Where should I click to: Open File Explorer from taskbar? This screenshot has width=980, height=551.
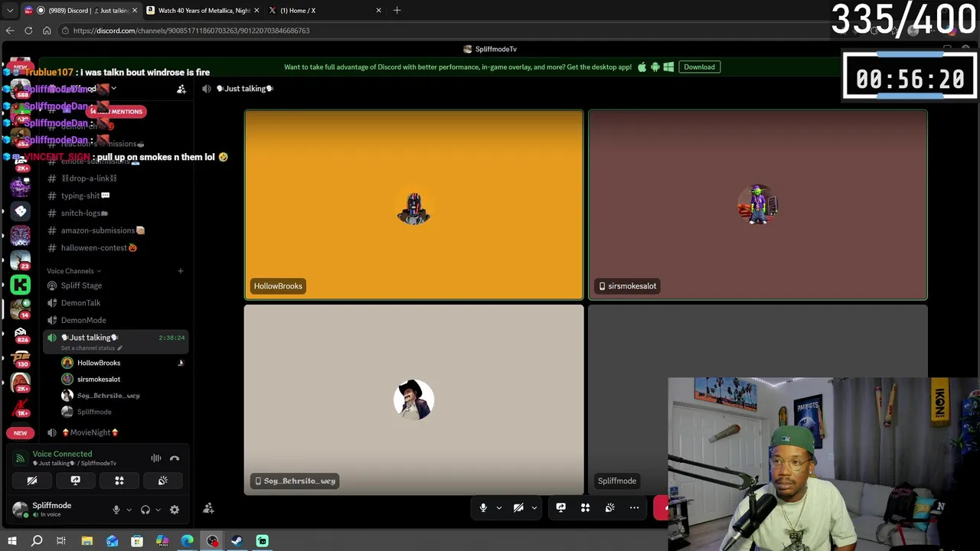click(x=87, y=541)
